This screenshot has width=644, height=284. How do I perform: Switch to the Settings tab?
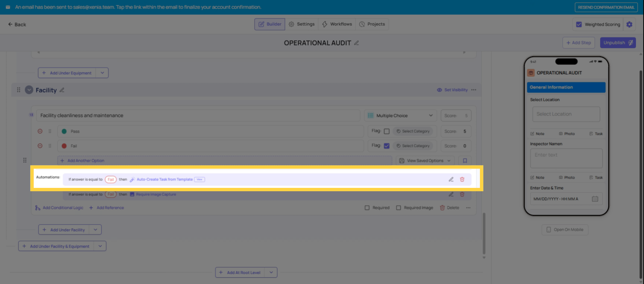302,24
